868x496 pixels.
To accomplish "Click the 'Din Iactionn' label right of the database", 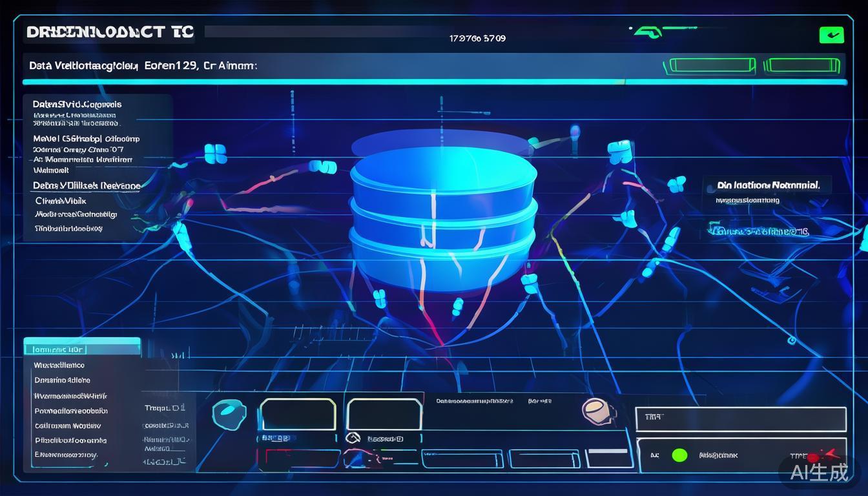I will tap(768, 185).
